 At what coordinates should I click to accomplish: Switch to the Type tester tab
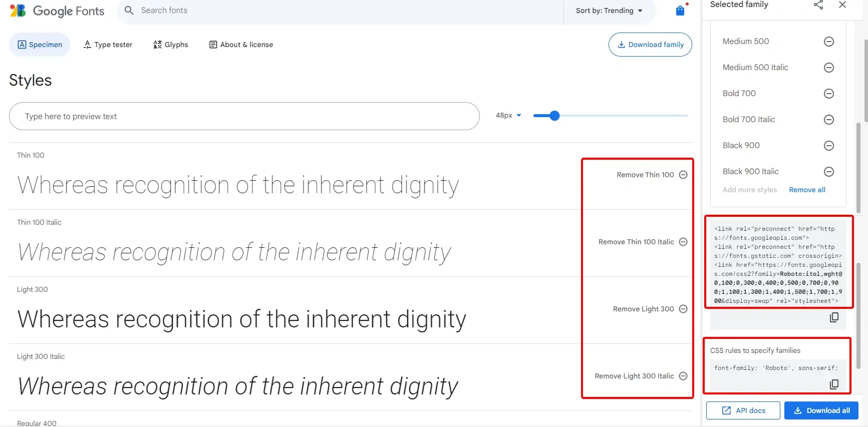pyautogui.click(x=108, y=45)
